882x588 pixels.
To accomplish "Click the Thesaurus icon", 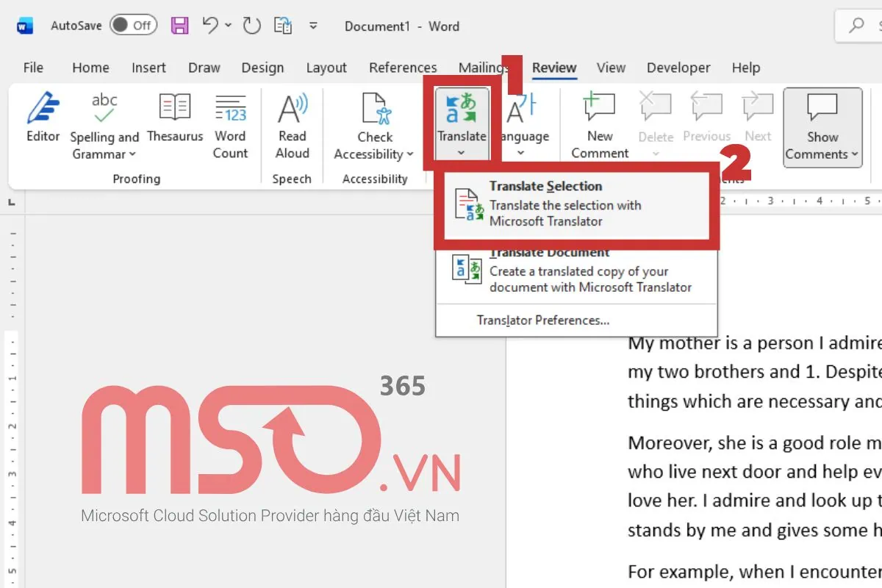I will tap(175, 118).
